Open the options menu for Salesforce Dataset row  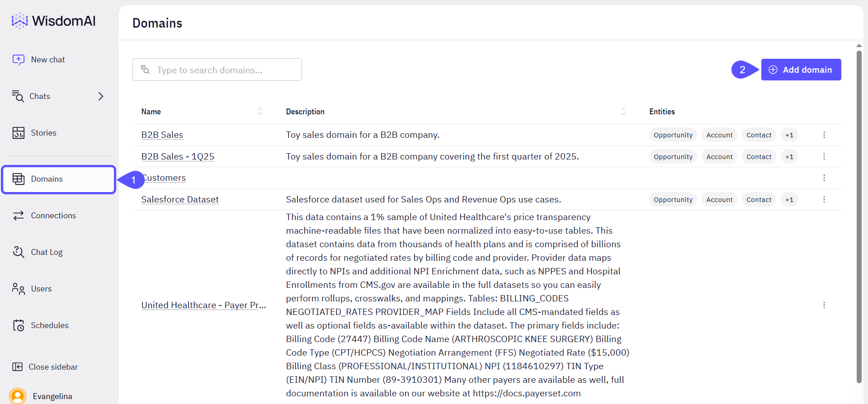tap(824, 200)
